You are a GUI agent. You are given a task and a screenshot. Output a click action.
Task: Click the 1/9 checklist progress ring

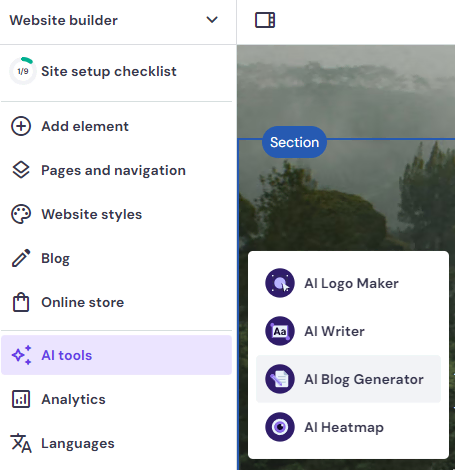pos(23,71)
